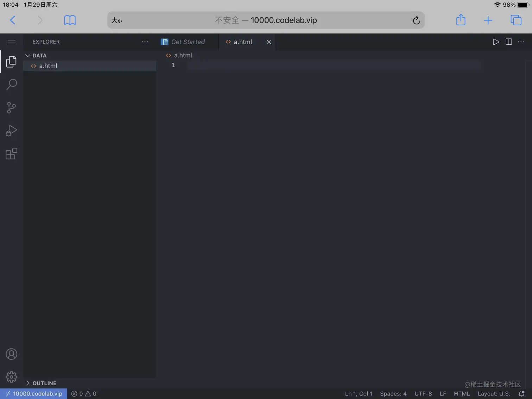Screen dimensions: 532x399
Task: Close the a.html editor tab
Action: (269, 42)
